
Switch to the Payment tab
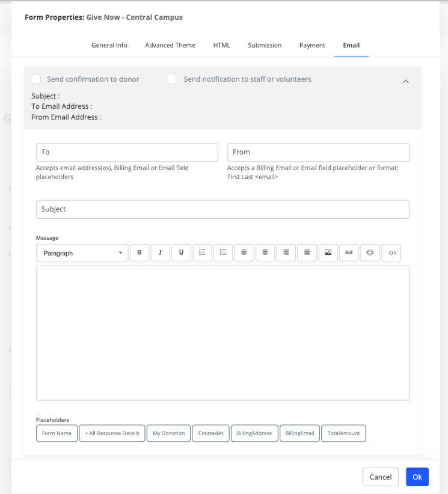[x=312, y=45]
